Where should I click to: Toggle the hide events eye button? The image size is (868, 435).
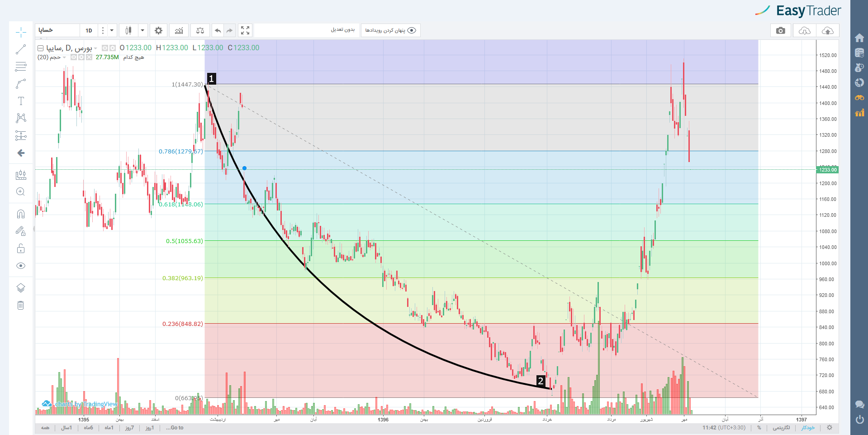click(391, 30)
